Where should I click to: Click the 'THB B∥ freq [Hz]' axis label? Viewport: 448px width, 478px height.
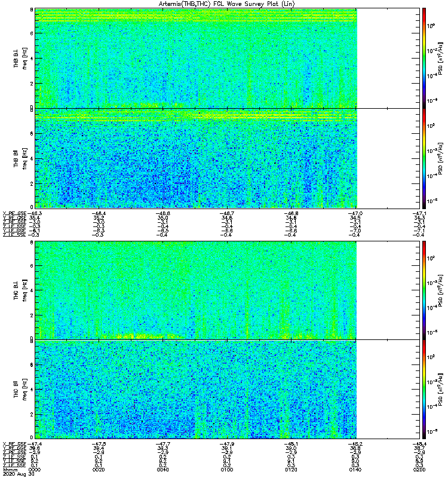click(x=20, y=158)
